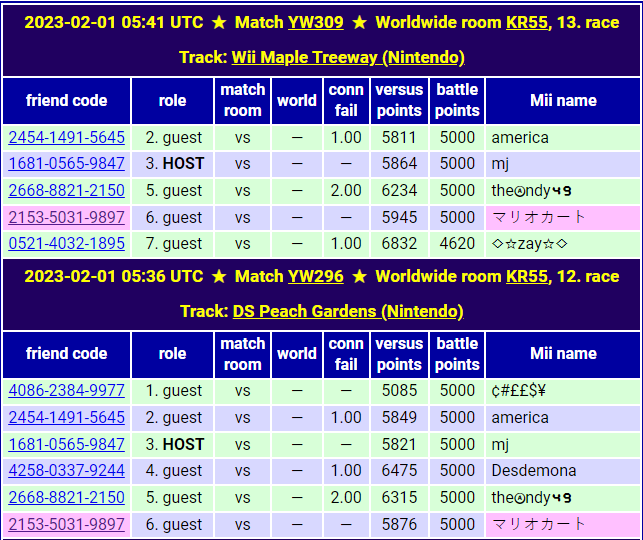Screen dimensions: 643x540
Task: Select conn fail 2.00 in row with 6234 points
Action: click(346, 190)
